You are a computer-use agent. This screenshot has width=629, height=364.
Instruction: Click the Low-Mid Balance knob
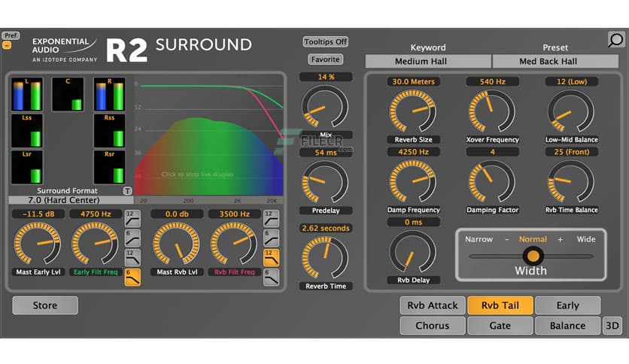point(571,111)
